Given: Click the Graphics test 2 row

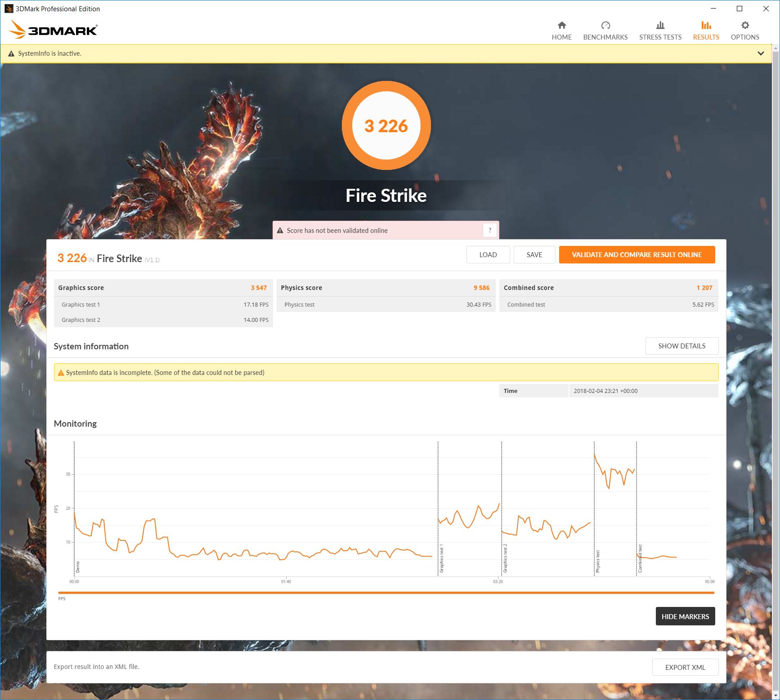Looking at the screenshot, I should (163, 320).
